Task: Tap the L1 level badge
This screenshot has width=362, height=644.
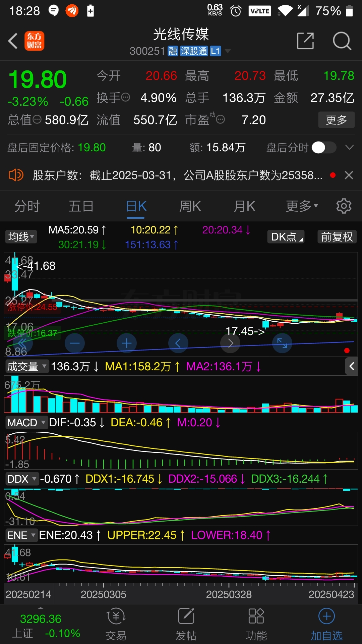Action: coord(216,51)
